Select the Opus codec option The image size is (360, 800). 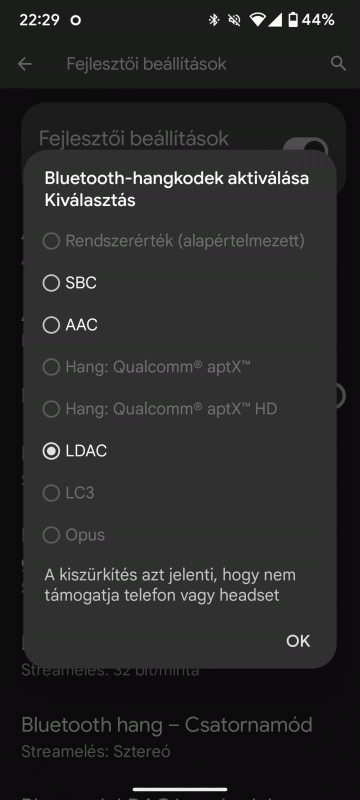pyautogui.click(x=73, y=535)
